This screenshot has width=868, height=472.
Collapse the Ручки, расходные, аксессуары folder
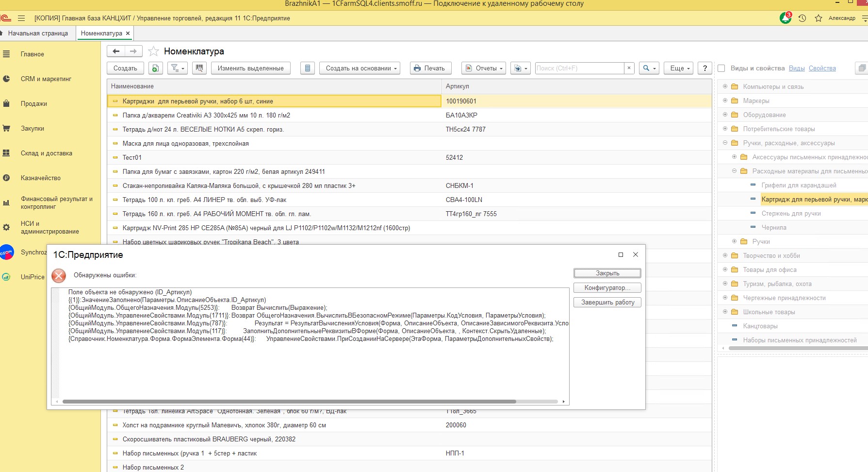(x=725, y=143)
